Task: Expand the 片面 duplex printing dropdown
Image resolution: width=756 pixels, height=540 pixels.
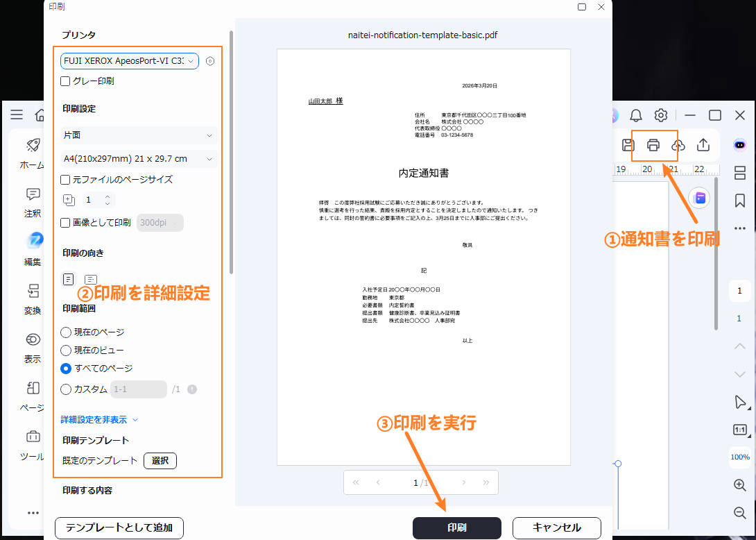Action: tap(137, 135)
